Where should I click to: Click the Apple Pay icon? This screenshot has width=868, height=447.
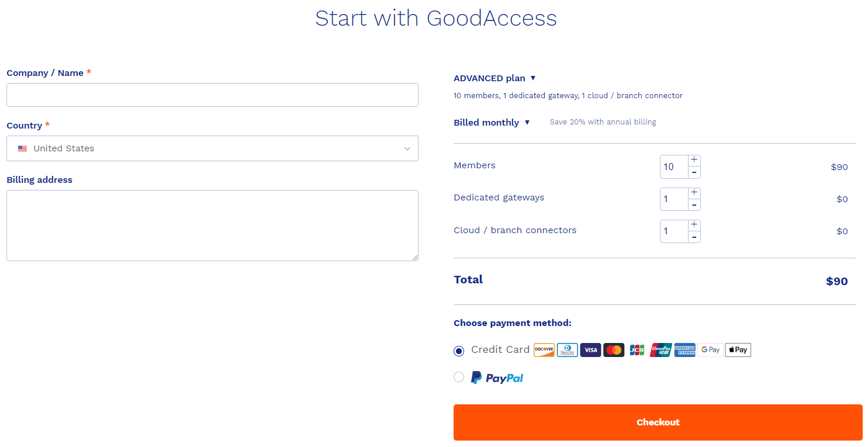738,350
